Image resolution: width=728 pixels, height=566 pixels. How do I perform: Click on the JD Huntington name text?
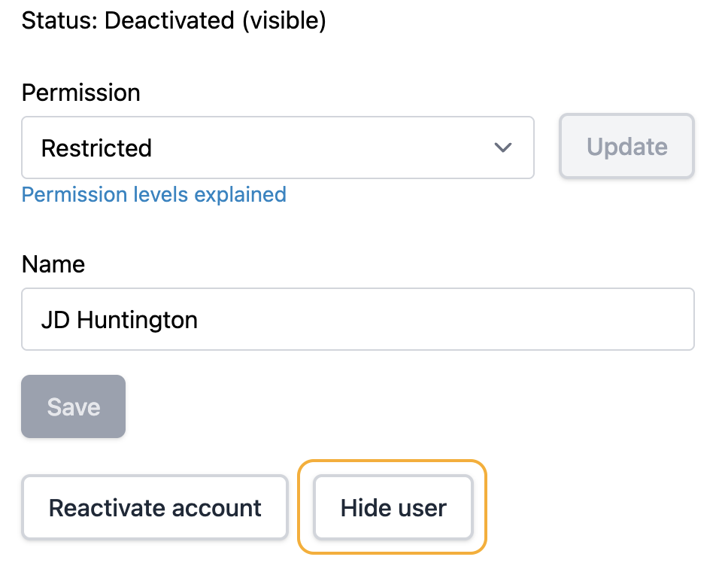click(x=120, y=321)
